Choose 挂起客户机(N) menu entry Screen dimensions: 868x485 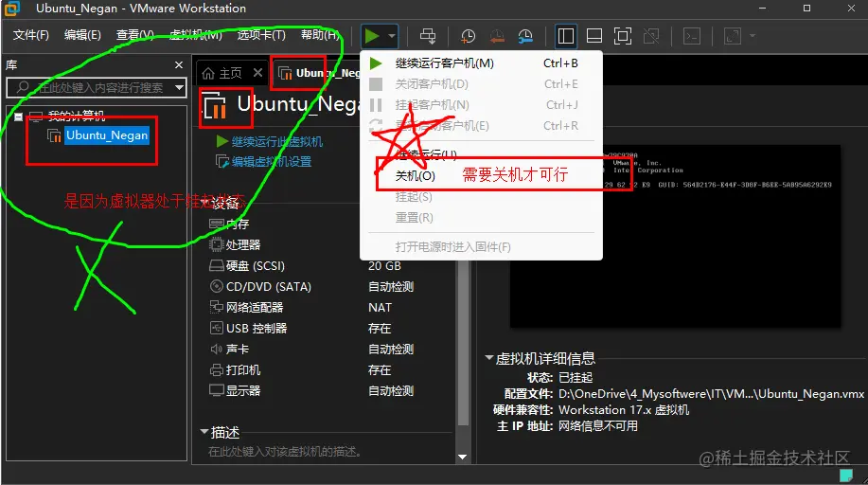click(x=481, y=105)
